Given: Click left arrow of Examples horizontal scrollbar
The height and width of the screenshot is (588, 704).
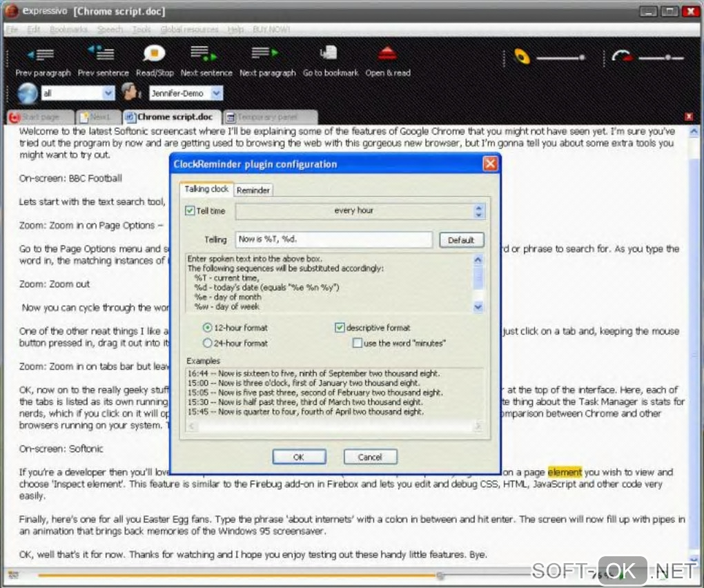Looking at the screenshot, I should point(192,426).
